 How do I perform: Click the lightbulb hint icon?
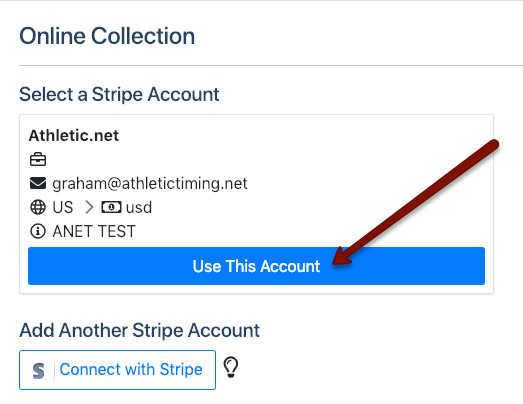(x=231, y=367)
